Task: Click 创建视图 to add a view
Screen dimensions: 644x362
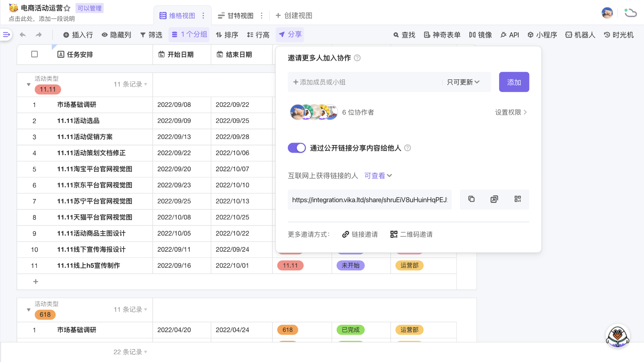Action: (x=294, y=15)
